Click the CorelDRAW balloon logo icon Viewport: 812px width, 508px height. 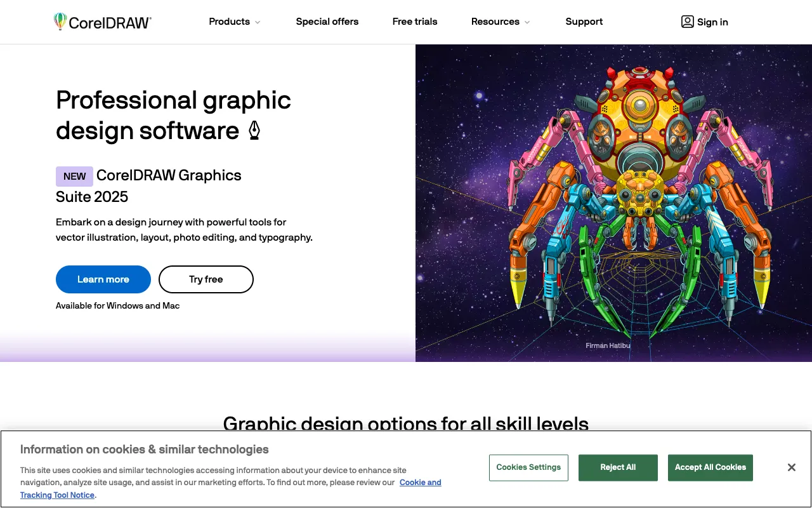[x=61, y=21]
